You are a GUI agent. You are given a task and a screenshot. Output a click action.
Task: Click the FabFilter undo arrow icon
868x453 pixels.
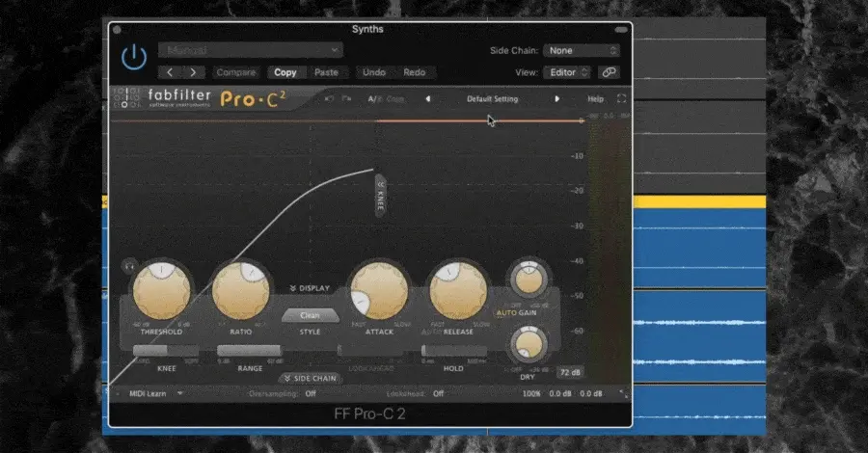click(329, 99)
